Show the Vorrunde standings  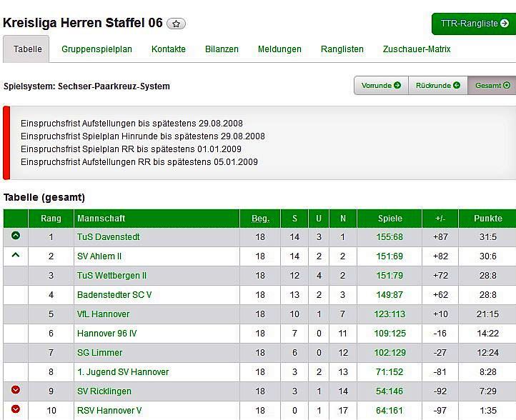click(x=381, y=86)
